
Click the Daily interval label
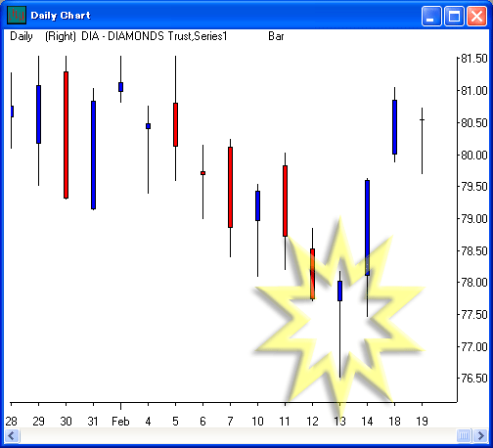pyautogui.click(x=22, y=36)
